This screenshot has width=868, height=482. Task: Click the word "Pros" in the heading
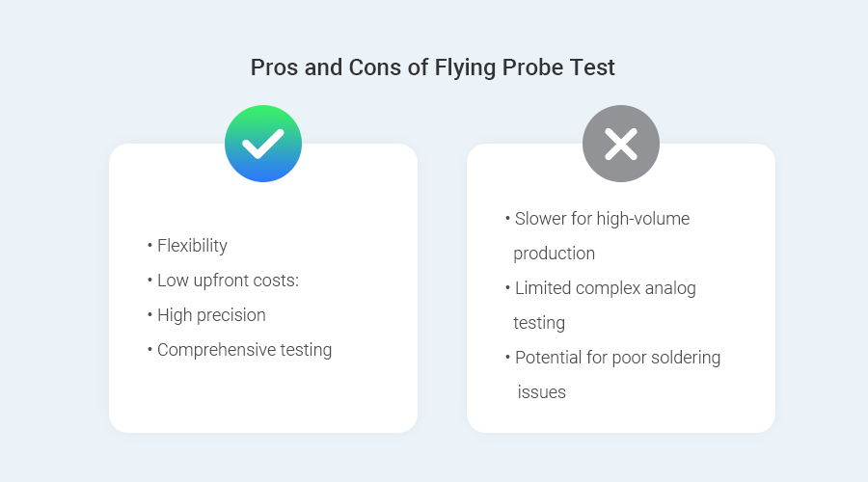click(273, 67)
